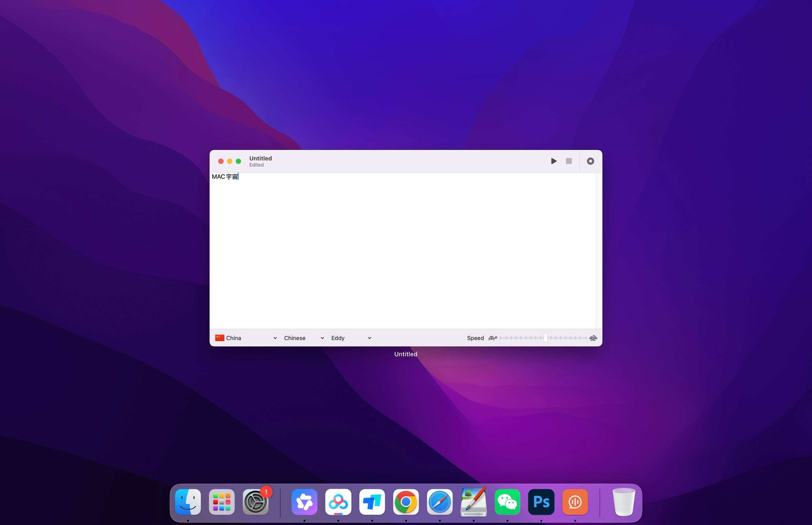Click the fast rabbit speed icon

593,338
